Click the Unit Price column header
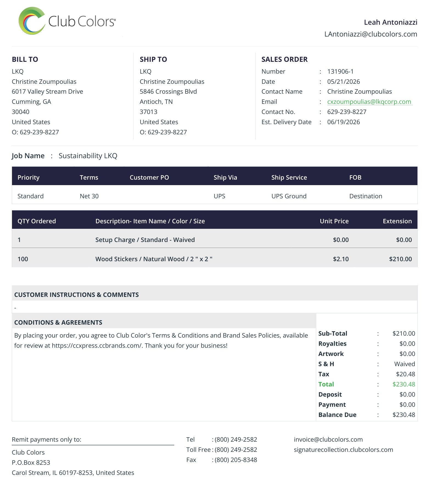The height and width of the screenshot is (504, 430). 334,221
